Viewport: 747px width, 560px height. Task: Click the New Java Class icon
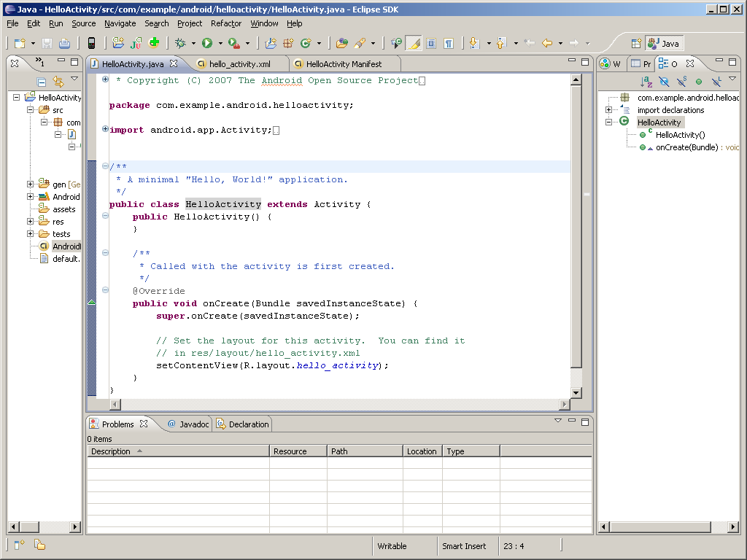tap(306, 44)
